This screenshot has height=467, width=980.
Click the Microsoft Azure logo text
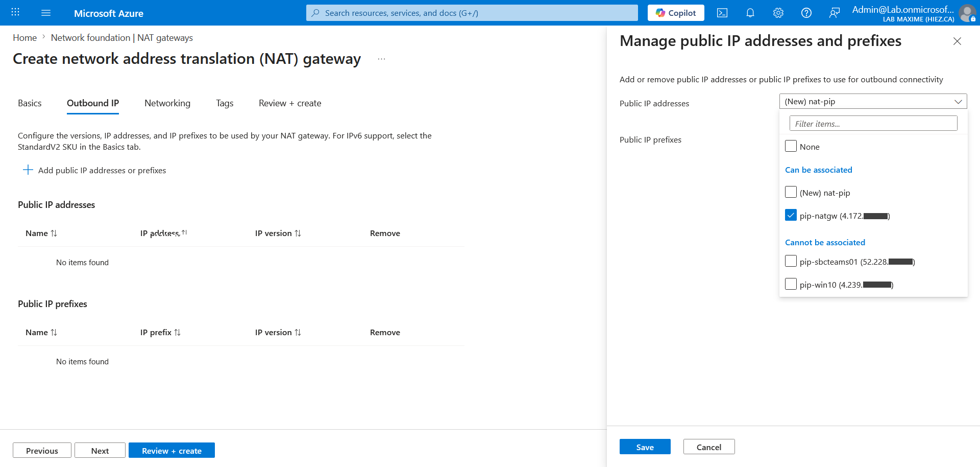pos(109,13)
